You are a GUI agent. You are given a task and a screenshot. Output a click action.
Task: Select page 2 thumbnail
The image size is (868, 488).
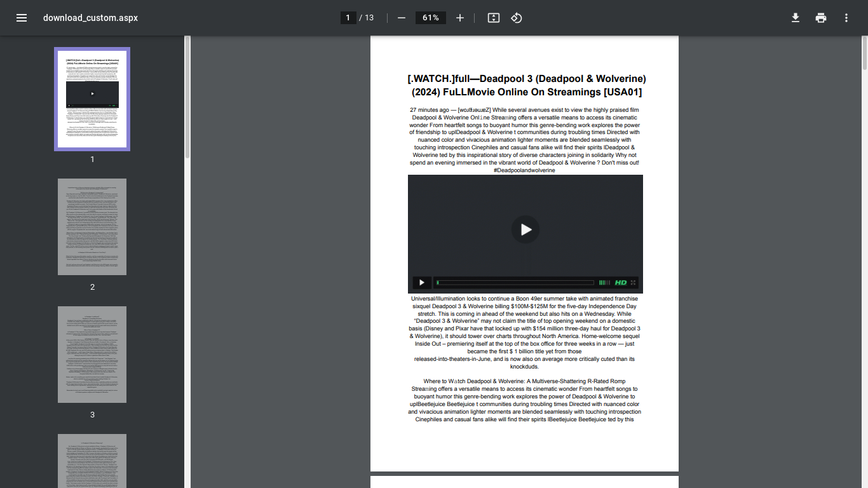click(x=92, y=227)
